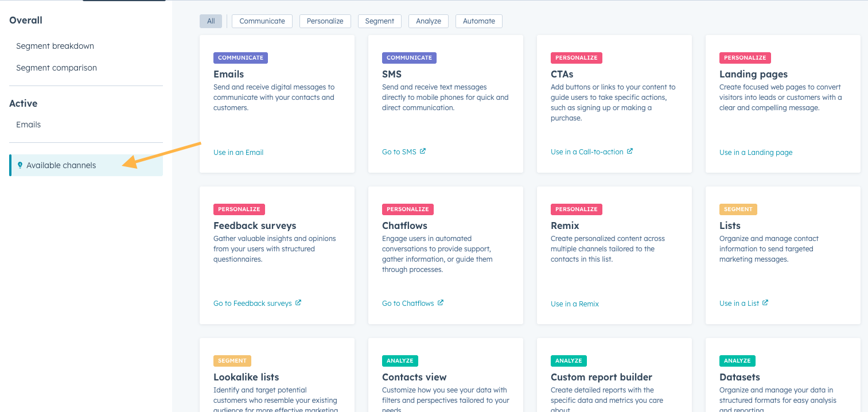Click the Use in a Landing page link

756,153
